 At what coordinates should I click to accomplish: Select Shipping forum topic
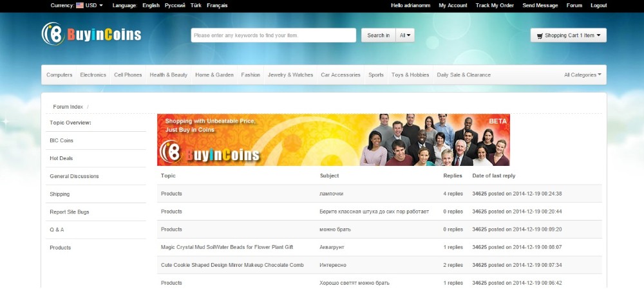coord(59,194)
